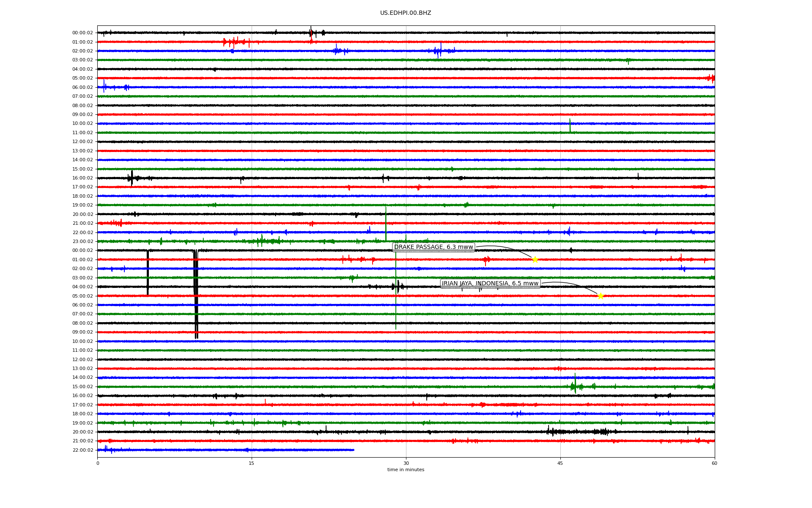
Task: Click the end of the partial bottom blue trace
Action: pyautogui.click(x=354, y=450)
